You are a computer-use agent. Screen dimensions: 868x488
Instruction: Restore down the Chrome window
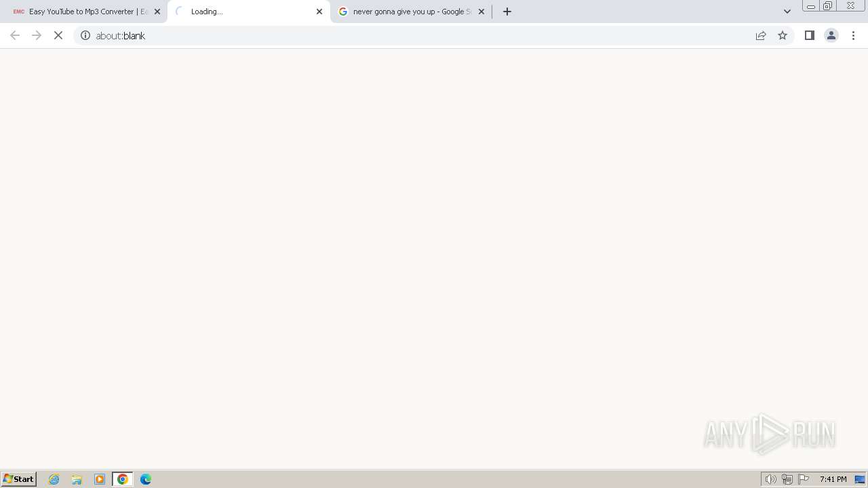click(x=828, y=6)
